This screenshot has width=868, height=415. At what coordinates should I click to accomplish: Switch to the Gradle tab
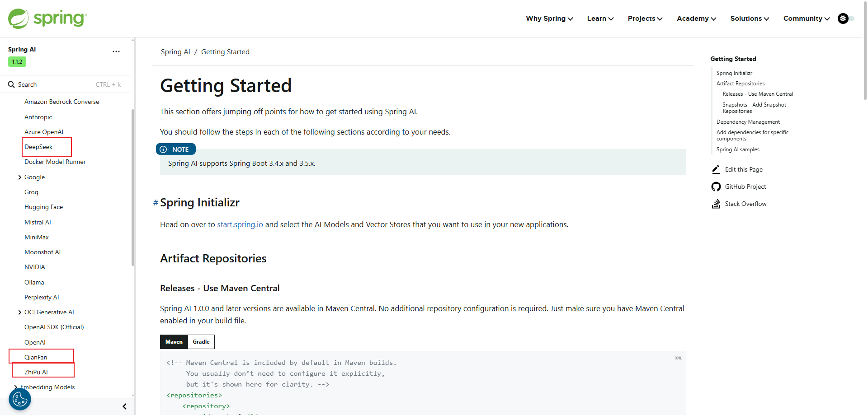(x=201, y=342)
